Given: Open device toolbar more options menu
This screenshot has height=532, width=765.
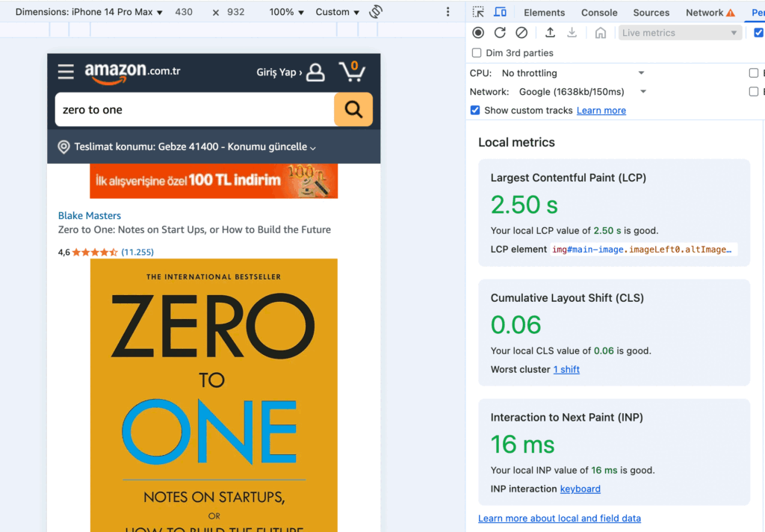Looking at the screenshot, I should (x=448, y=12).
